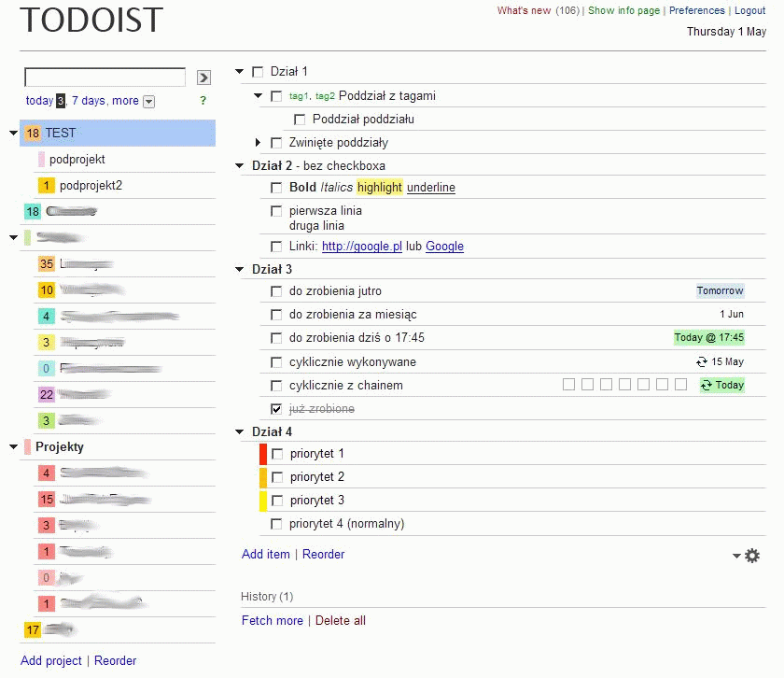Open Google named link

[444, 247]
